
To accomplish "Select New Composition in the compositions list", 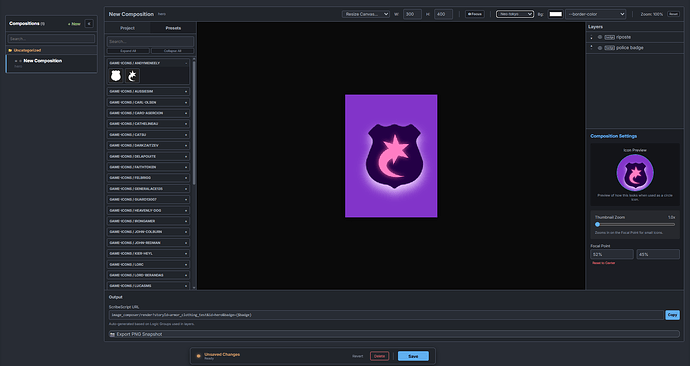I will pyautogui.click(x=51, y=63).
